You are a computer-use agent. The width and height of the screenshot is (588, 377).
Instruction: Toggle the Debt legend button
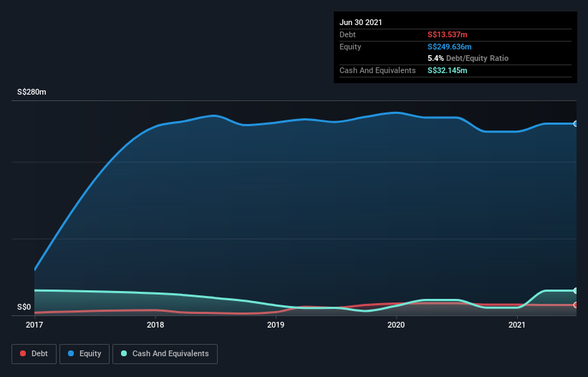tap(34, 354)
